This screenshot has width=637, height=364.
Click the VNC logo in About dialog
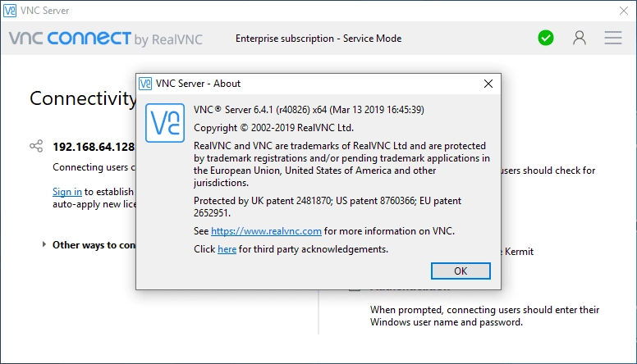(x=165, y=123)
